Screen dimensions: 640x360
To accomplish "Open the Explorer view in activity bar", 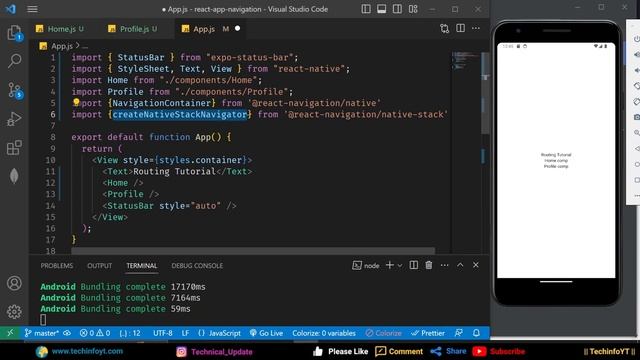I will [x=14, y=33].
